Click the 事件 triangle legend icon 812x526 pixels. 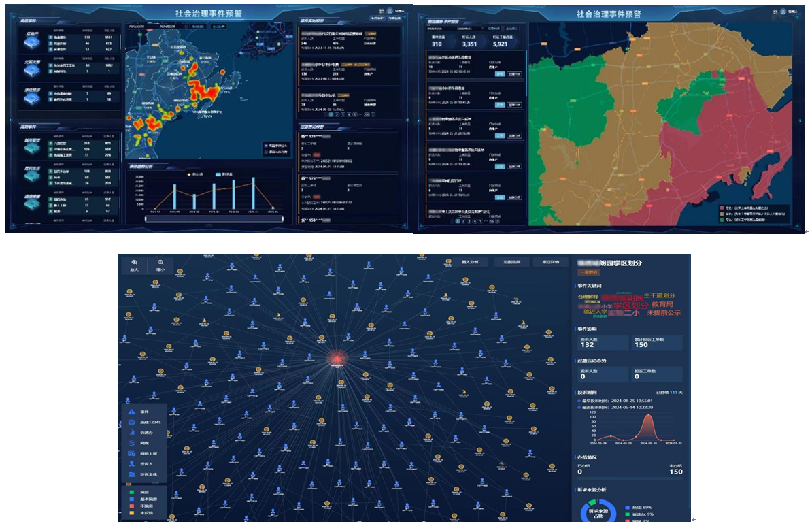point(132,412)
